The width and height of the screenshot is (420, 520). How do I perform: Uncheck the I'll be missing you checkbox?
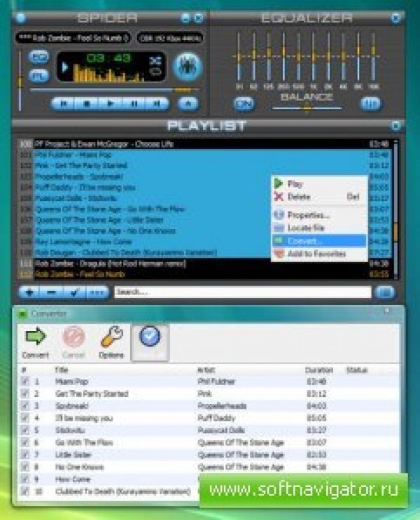pyautogui.click(x=25, y=418)
